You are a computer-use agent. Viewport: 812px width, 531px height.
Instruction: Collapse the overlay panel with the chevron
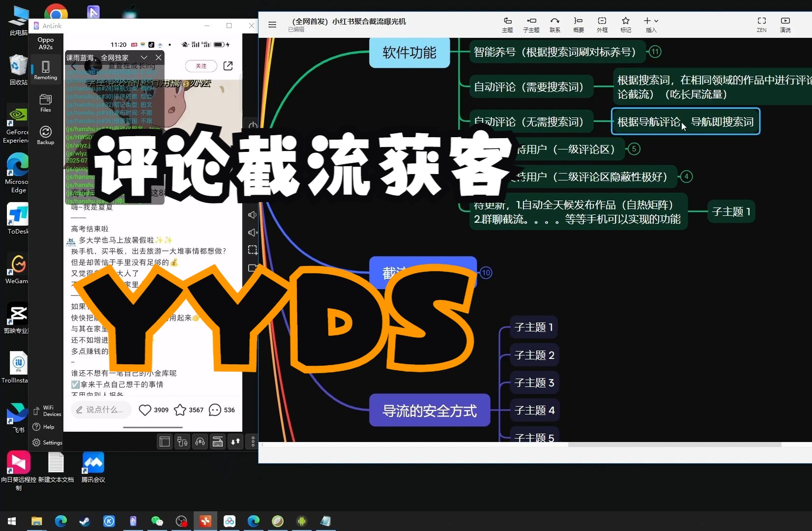tap(144, 58)
